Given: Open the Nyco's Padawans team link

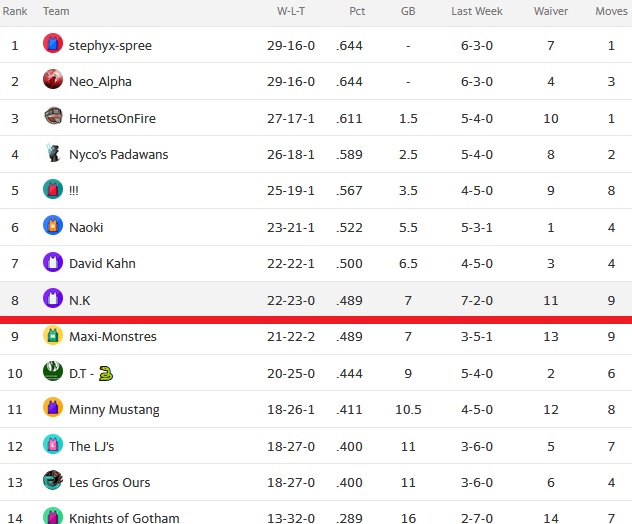Looking at the screenshot, I should click(118, 154).
